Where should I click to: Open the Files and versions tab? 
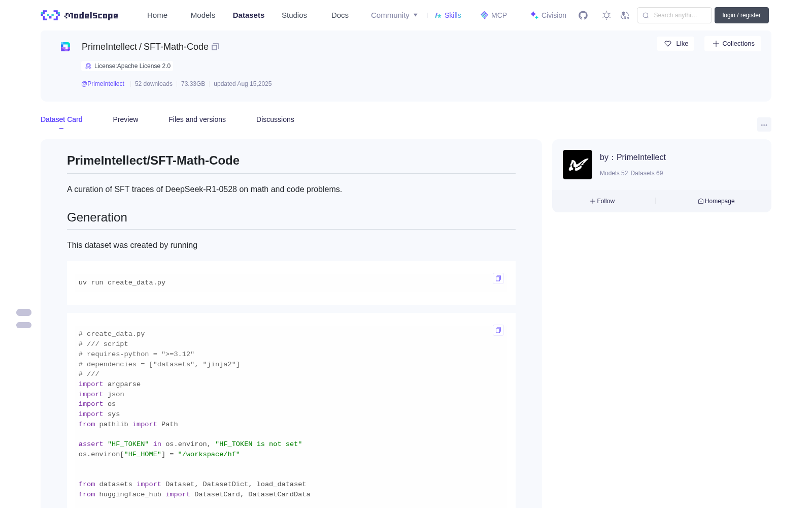(197, 119)
